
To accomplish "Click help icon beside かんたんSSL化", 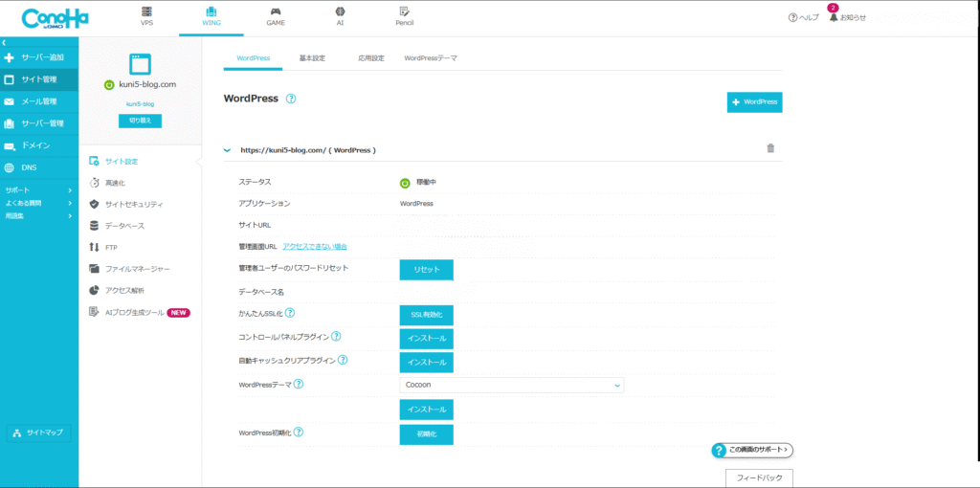I will pos(290,313).
